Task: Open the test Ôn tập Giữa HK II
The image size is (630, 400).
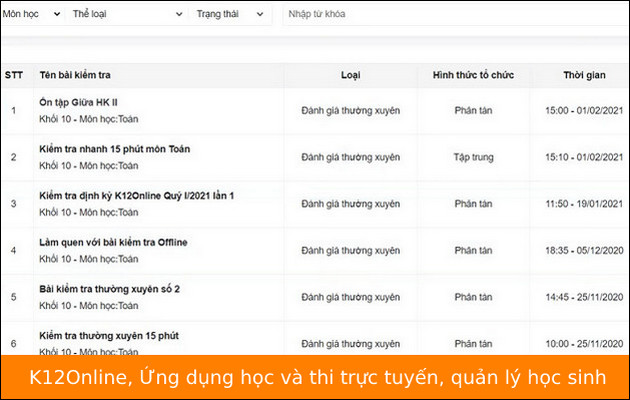Action: (x=78, y=102)
